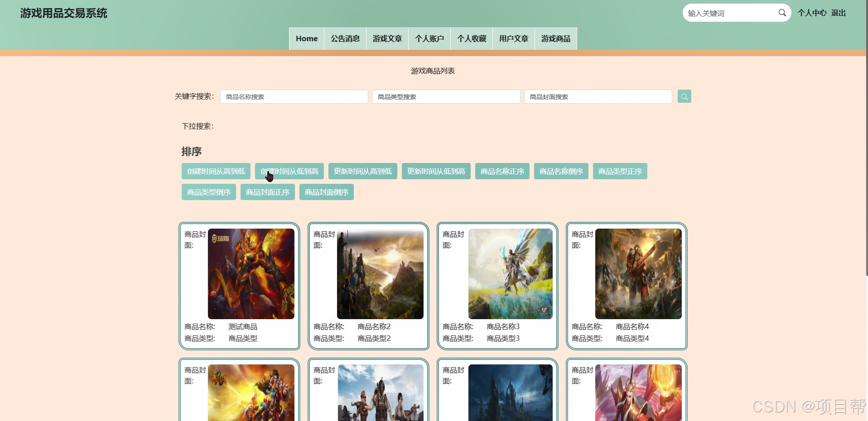868x421 pixels.
Task: Open the 测试商品 cover image
Action: click(251, 274)
